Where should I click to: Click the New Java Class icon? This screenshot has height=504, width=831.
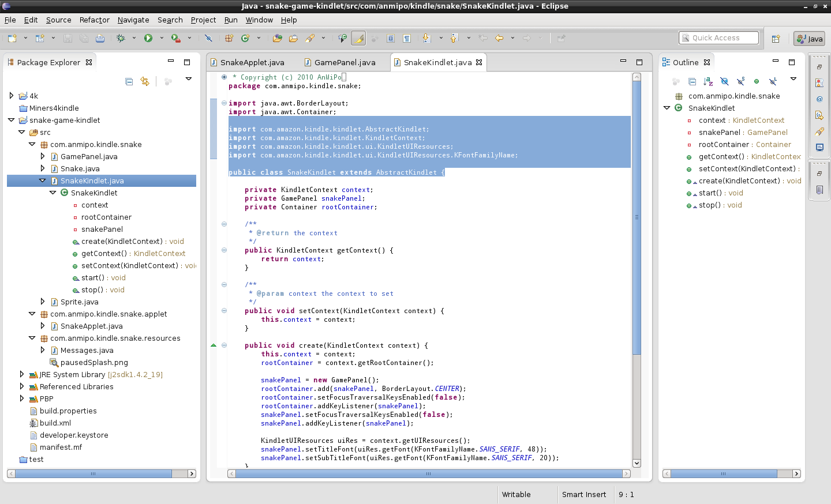coord(245,38)
